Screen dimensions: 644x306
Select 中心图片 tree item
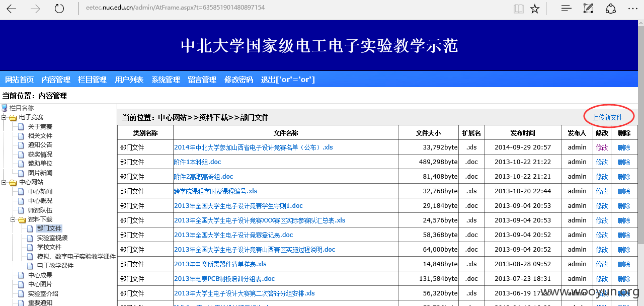[x=40, y=284]
